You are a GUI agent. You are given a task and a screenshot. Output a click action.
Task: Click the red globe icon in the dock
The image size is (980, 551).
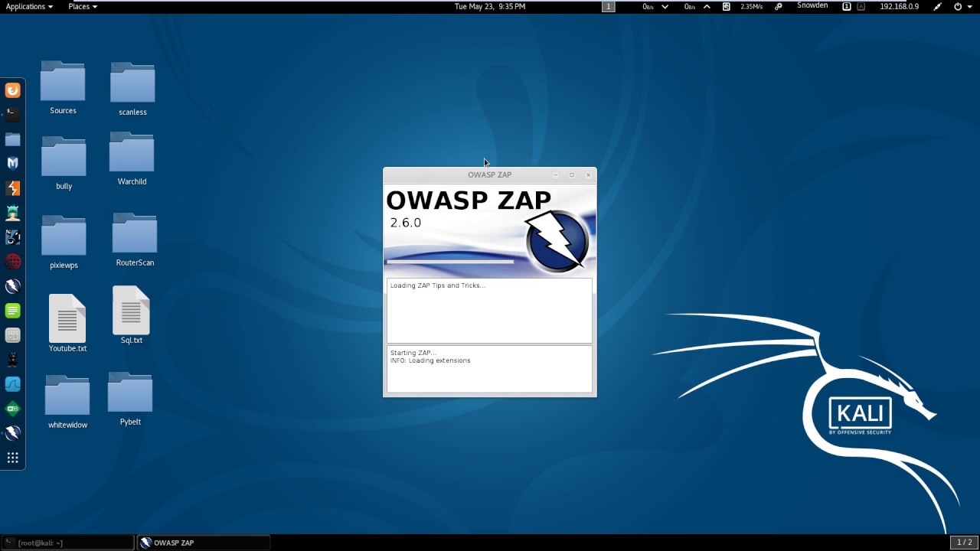[12, 262]
